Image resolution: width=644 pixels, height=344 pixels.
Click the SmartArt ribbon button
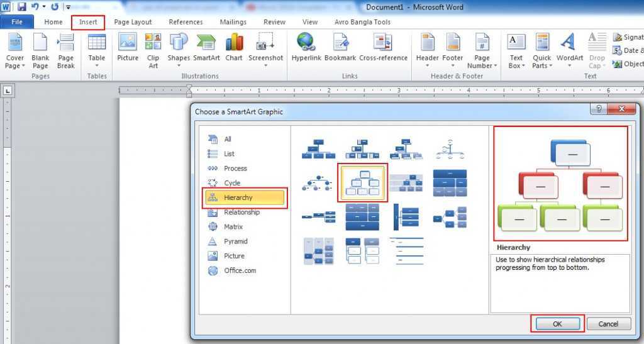(x=206, y=47)
